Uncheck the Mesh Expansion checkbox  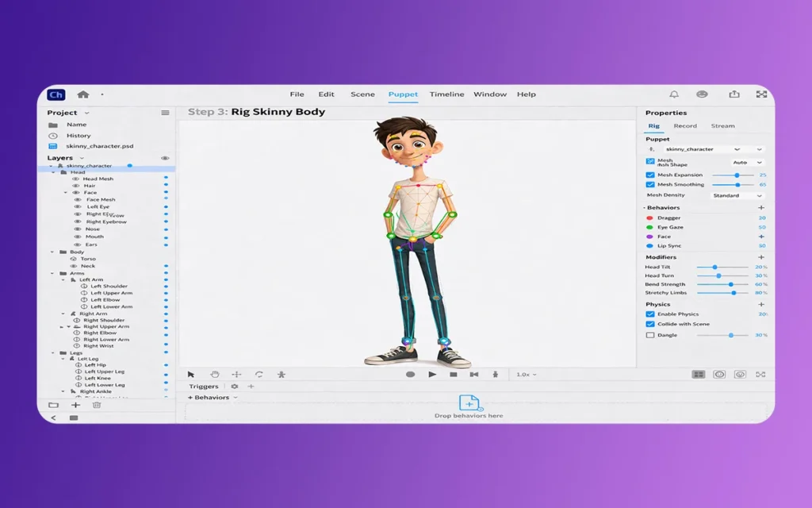click(650, 175)
